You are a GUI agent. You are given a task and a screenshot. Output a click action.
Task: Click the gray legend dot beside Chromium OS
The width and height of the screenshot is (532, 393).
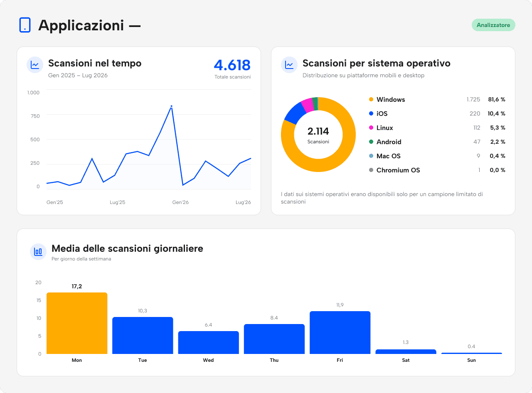click(x=371, y=170)
